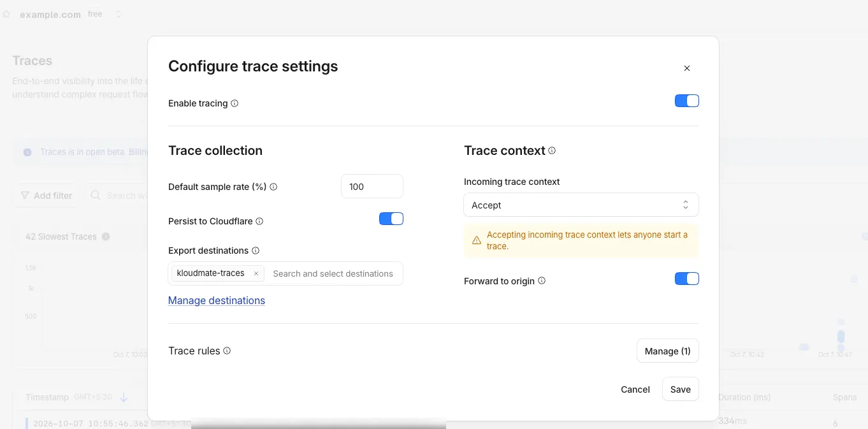The height and width of the screenshot is (429, 868).
Task: Open the Manage destinations link
Action: [217, 300]
